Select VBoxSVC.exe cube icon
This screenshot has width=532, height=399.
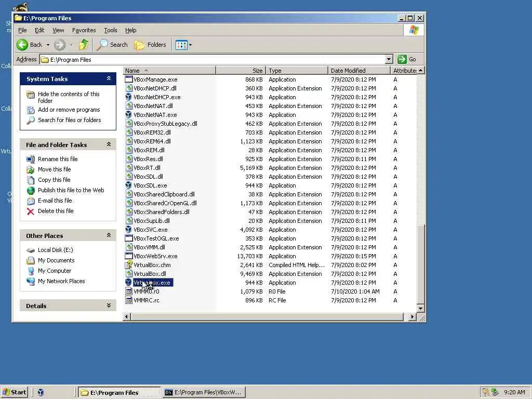(129, 229)
